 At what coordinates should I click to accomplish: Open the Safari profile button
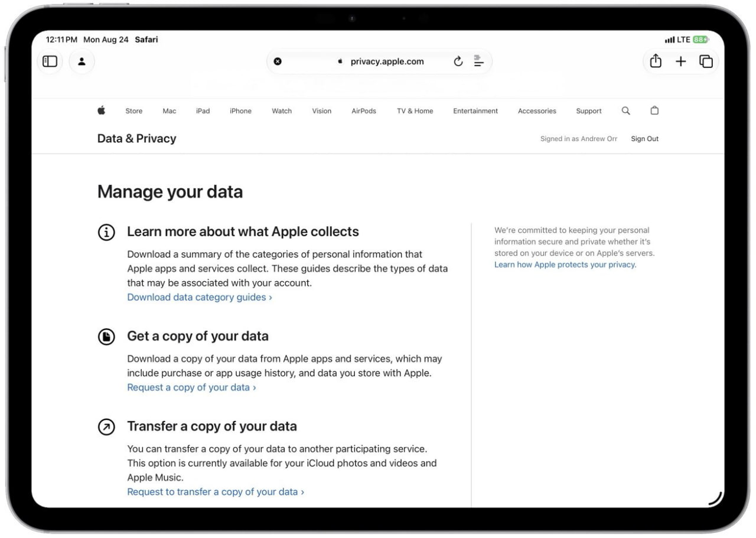pyautogui.click(x=82, y=61)
